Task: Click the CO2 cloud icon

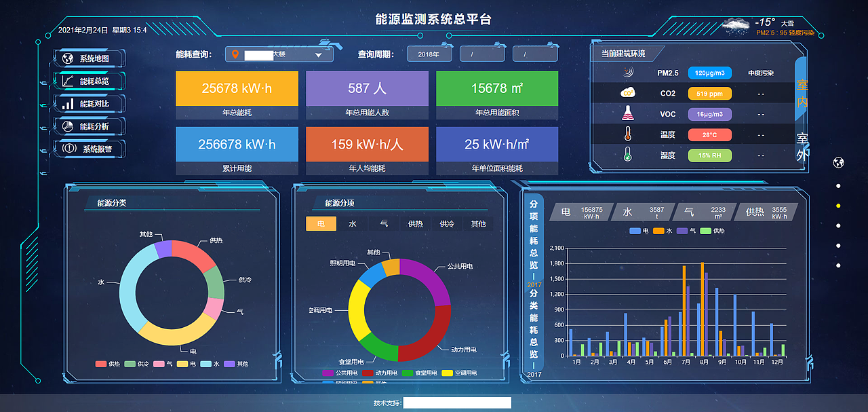Action: tap(628, 93)
